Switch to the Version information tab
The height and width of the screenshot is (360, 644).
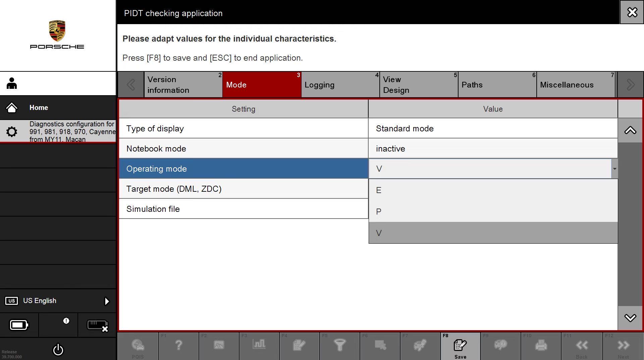[183, 85]
